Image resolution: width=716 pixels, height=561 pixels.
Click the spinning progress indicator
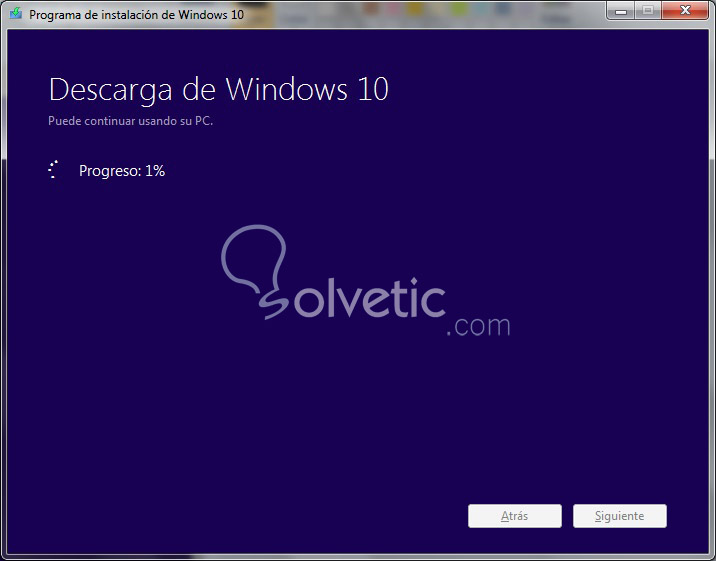pos(53,169)
